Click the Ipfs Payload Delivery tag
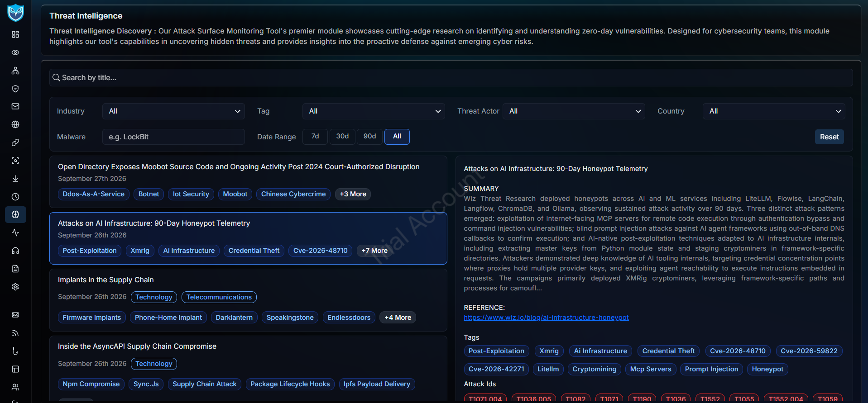This screenshot has height=403, width=868. coord(377,384)
